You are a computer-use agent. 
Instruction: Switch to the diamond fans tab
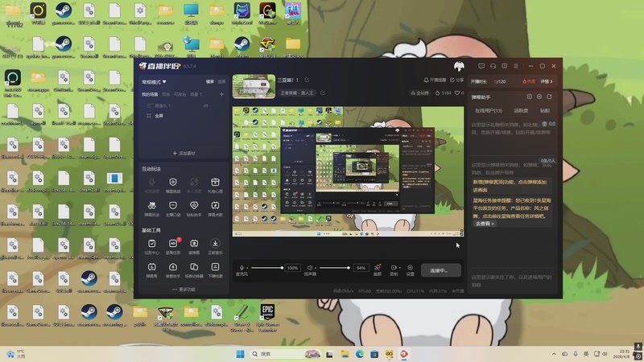click(x=545, y=110)
